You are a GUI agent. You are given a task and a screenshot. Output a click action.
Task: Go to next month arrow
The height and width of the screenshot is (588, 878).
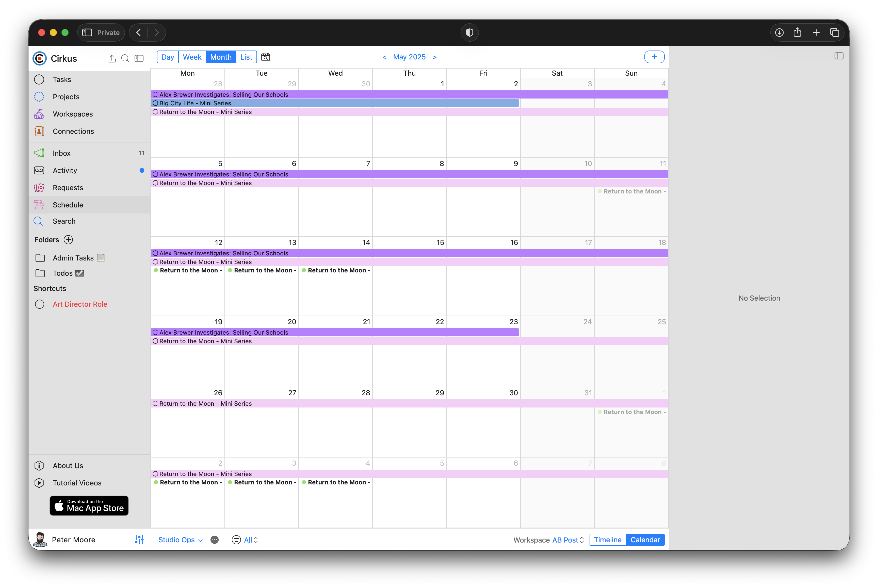point(434,57)
